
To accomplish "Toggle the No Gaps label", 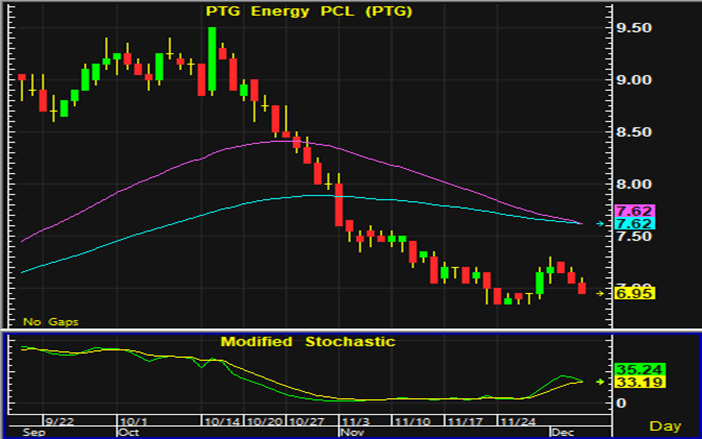I will 50,322.
